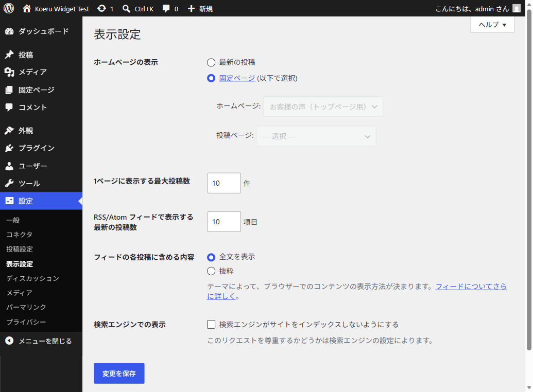The height and width of the screenshot is (392, 533).
Task: Click the home icon beside Koeru Widget Test
Action: [x=27, y=9]
